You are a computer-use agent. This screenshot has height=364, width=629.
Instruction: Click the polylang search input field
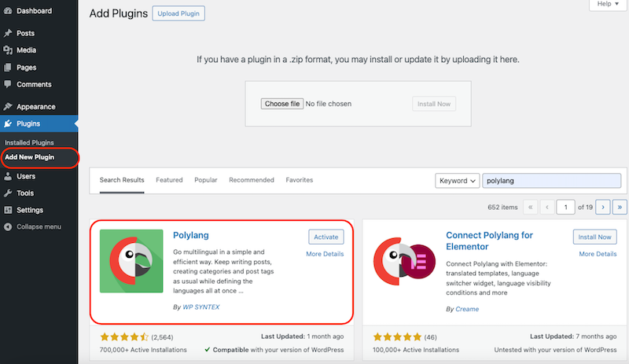tap(552, 181)
